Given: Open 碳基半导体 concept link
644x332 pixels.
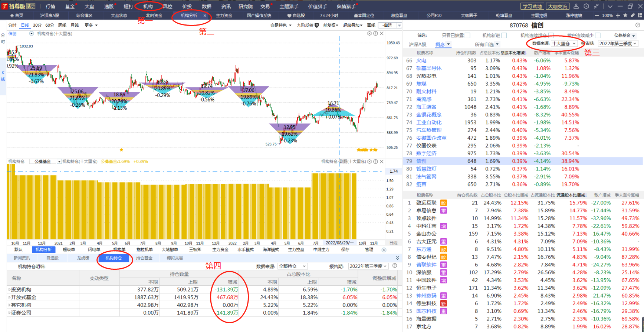Looking at the screenshot, I should click(429, 68).
